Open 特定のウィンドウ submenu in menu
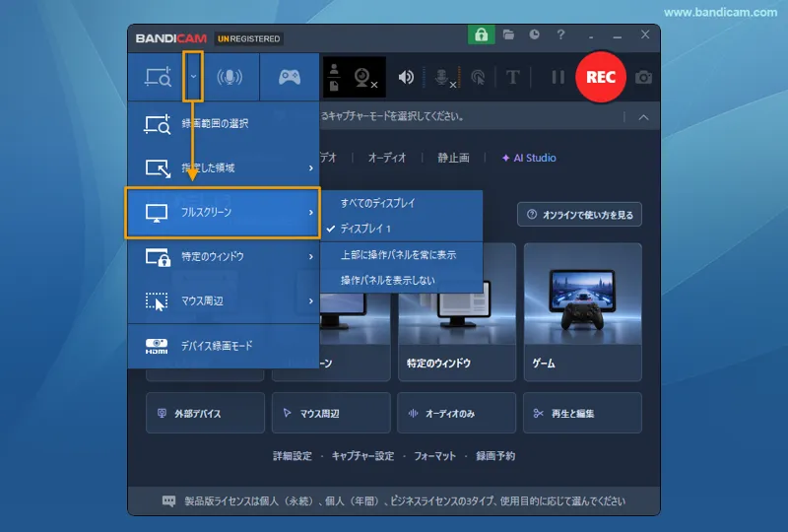This screenshot has height=532, width=788. point(224,256)
